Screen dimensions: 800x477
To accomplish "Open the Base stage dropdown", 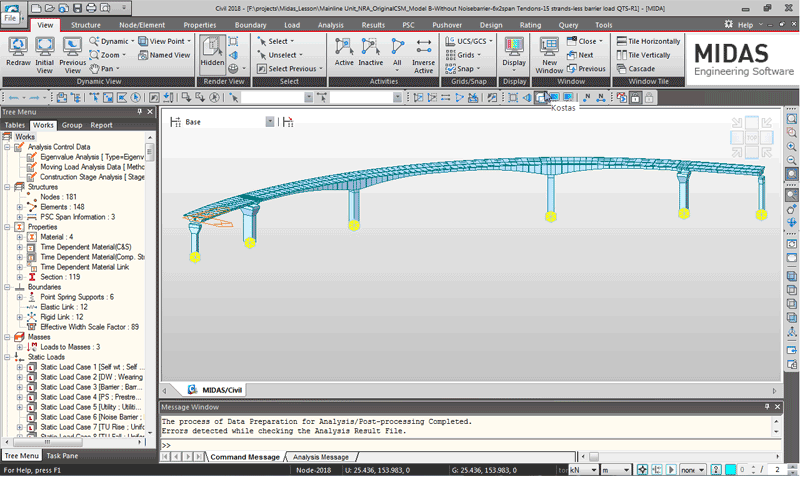I will pos(269,122).
